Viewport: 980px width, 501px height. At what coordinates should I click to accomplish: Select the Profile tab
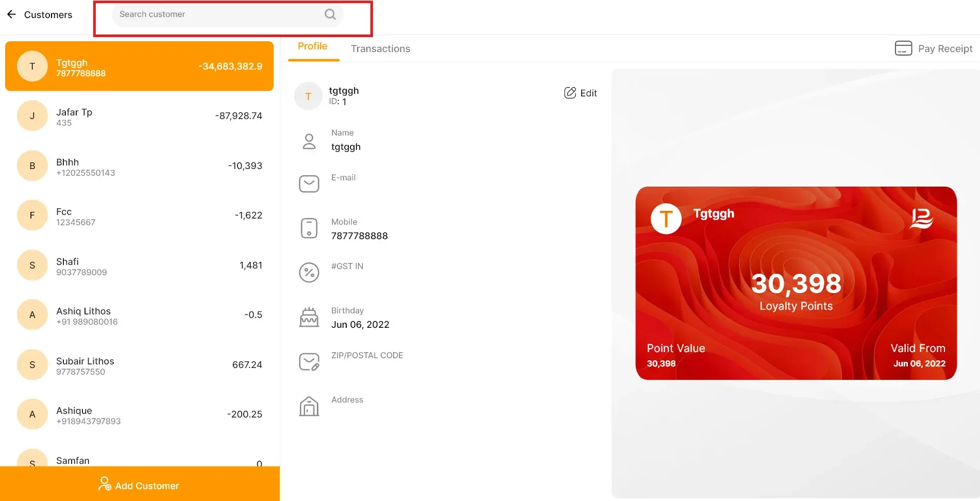pos(313,46)
